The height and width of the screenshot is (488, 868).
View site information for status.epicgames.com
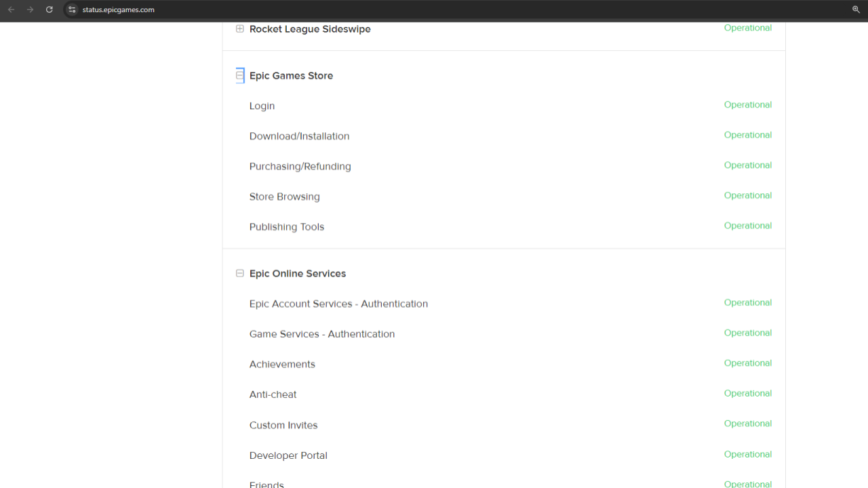(x=72, y=9)
